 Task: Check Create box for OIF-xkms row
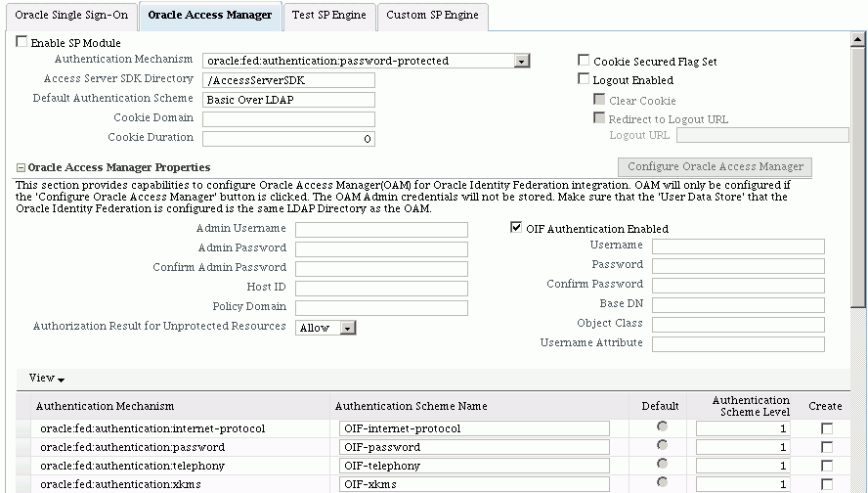[827, 484]
